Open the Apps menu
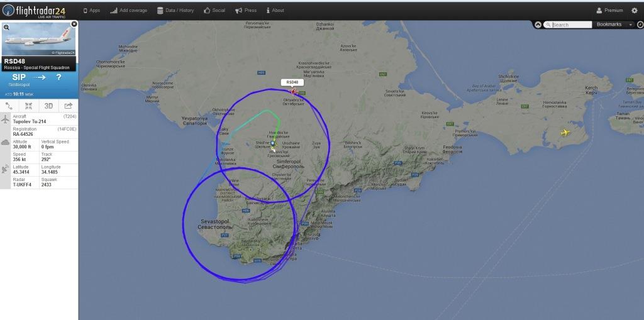The image size is (644, 320). [x=92, y=11]
